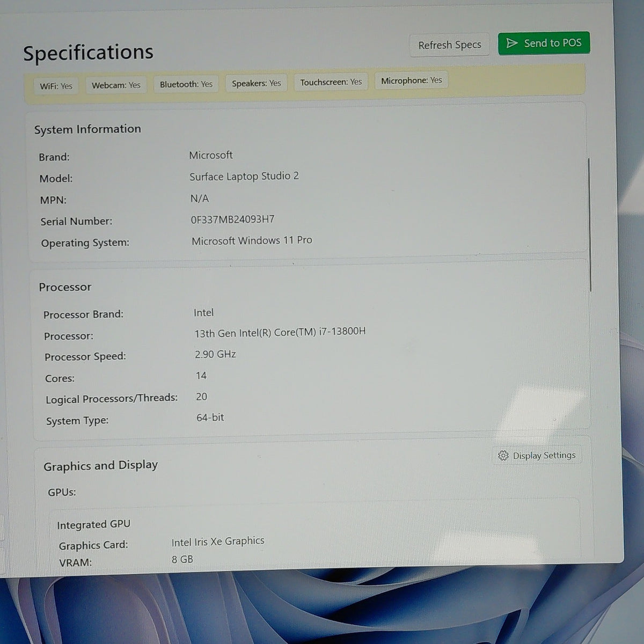
Task: Click the Cores: label
Action: tap(60, 378)
